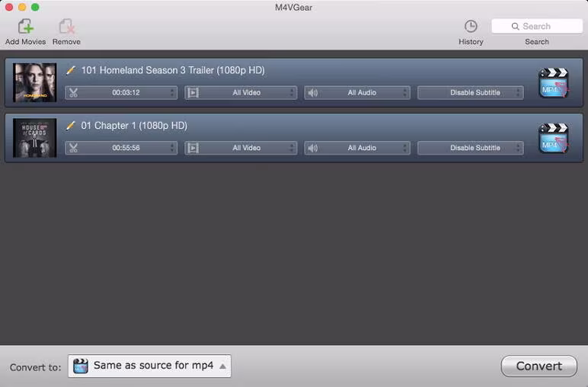Viewport: 588px width, 387px height.
Task: Open Disable Subtitle dropdown for Chapter 1
Action: coord(471,148)
